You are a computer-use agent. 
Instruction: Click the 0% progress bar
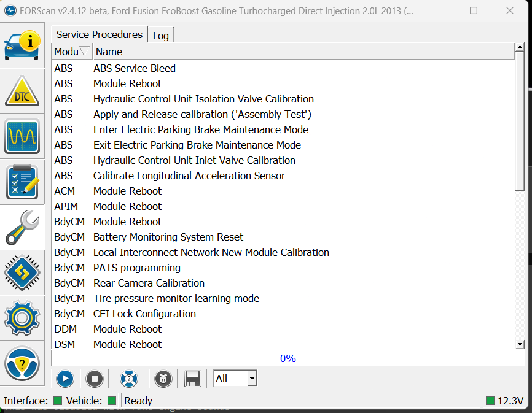[x=288, y=358]
